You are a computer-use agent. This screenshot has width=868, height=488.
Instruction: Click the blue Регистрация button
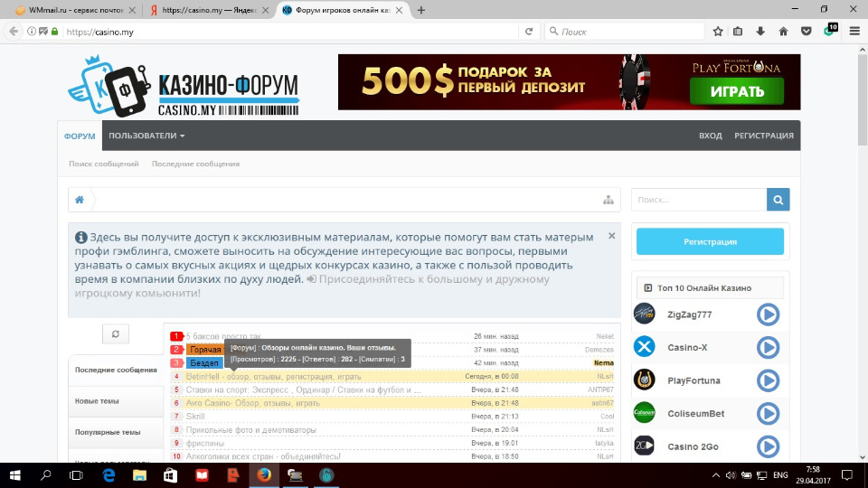(x=711, y=242)
